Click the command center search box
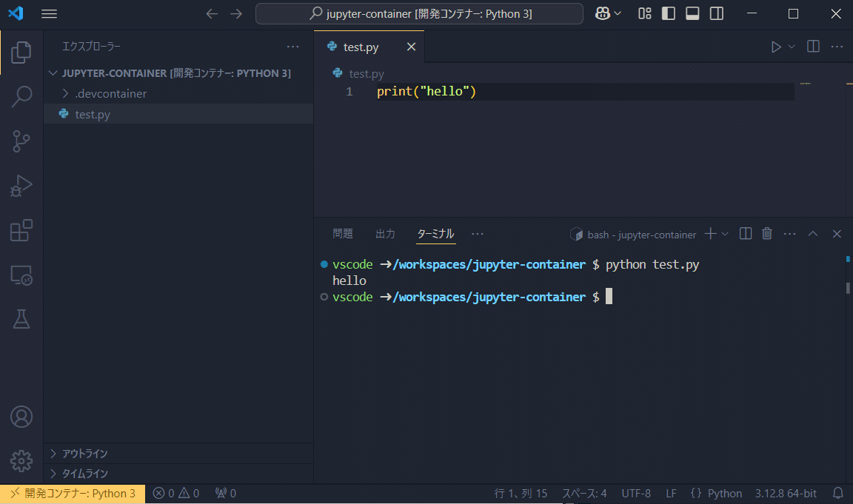Image resolution: width=853 pixels, height=504 pixels. [x=419, y=13]
